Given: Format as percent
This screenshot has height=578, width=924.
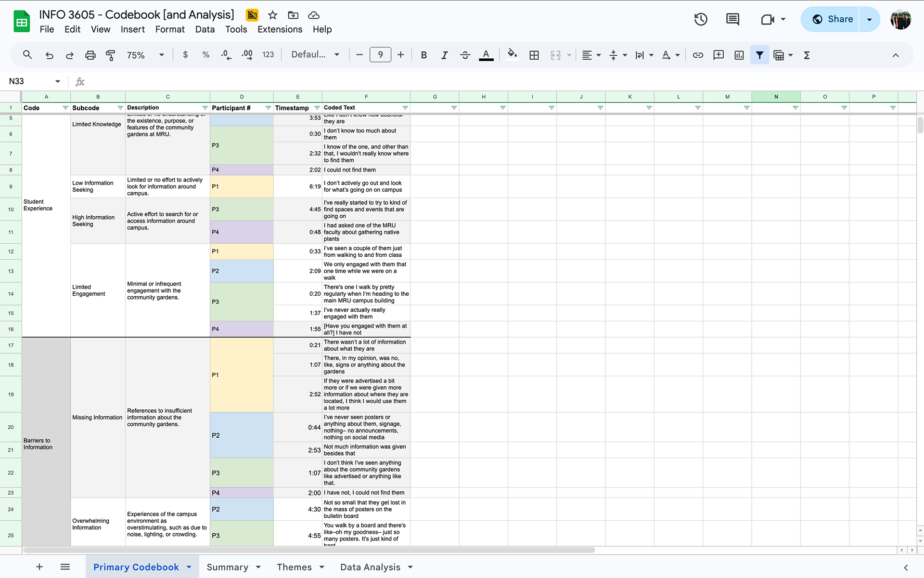Looking at the screenshot, I should click(206, 55).
